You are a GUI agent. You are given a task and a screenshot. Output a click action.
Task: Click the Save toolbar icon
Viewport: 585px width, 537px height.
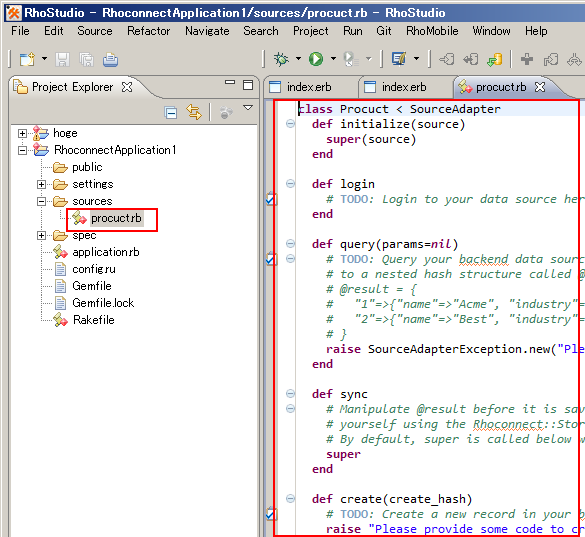(62, 59)
